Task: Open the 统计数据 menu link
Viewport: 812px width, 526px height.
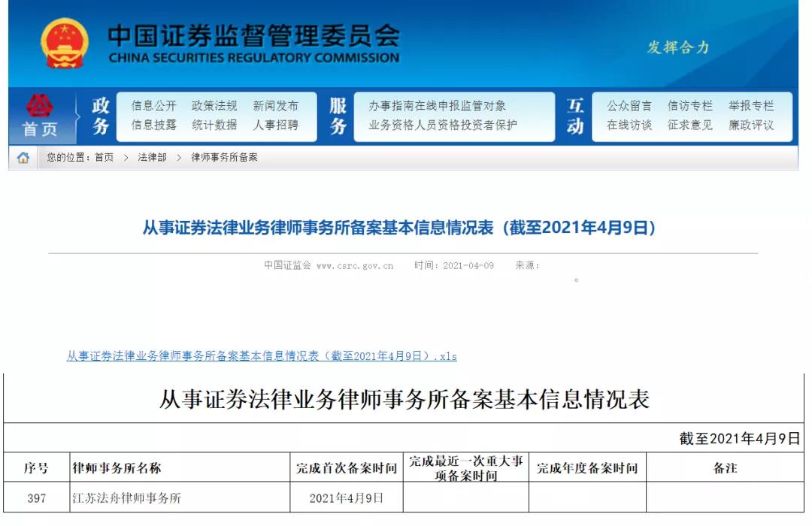Action: (x=214, y=125)
